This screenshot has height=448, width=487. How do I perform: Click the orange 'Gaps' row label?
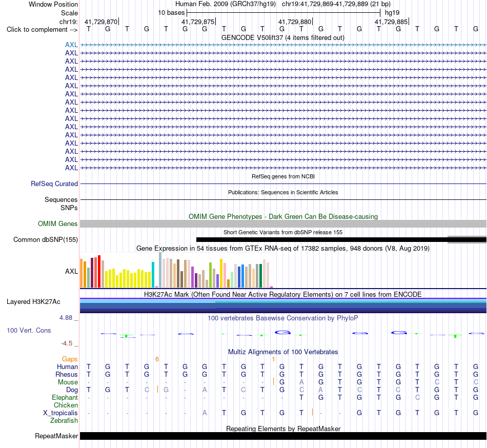(x=70, y=359)
